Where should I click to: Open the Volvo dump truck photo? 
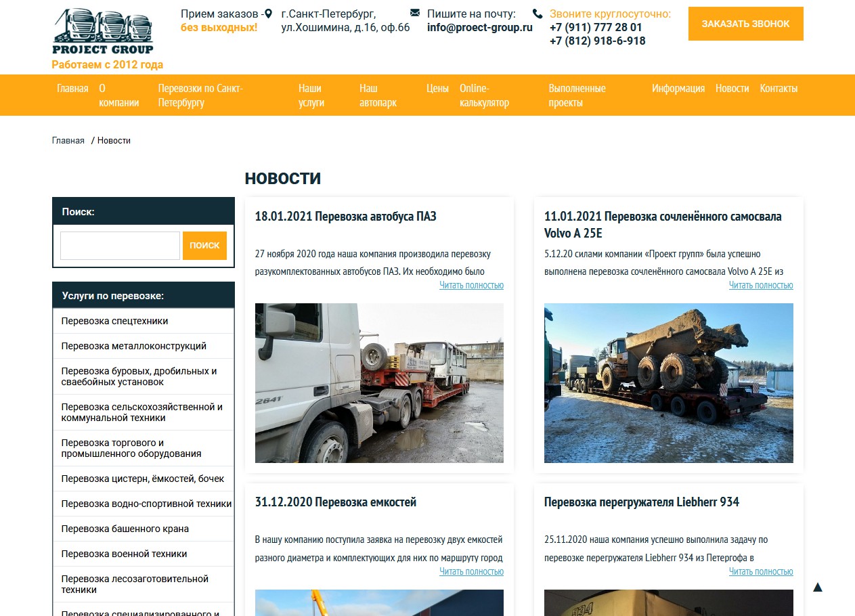669,383
